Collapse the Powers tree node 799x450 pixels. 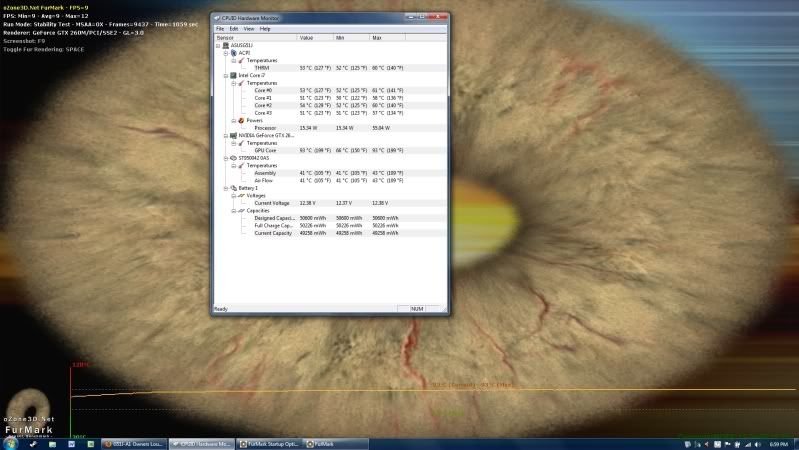click(234, 121)
